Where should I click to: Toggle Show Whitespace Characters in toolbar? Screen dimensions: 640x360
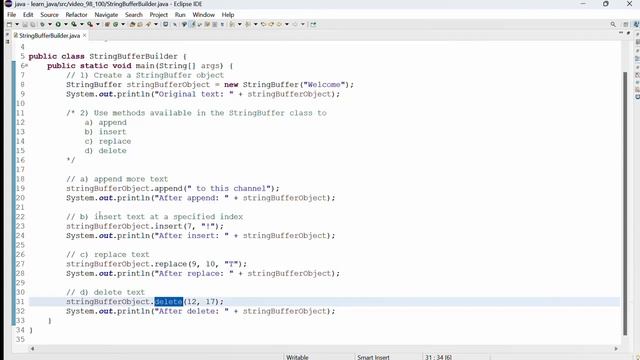click(222, 24)
